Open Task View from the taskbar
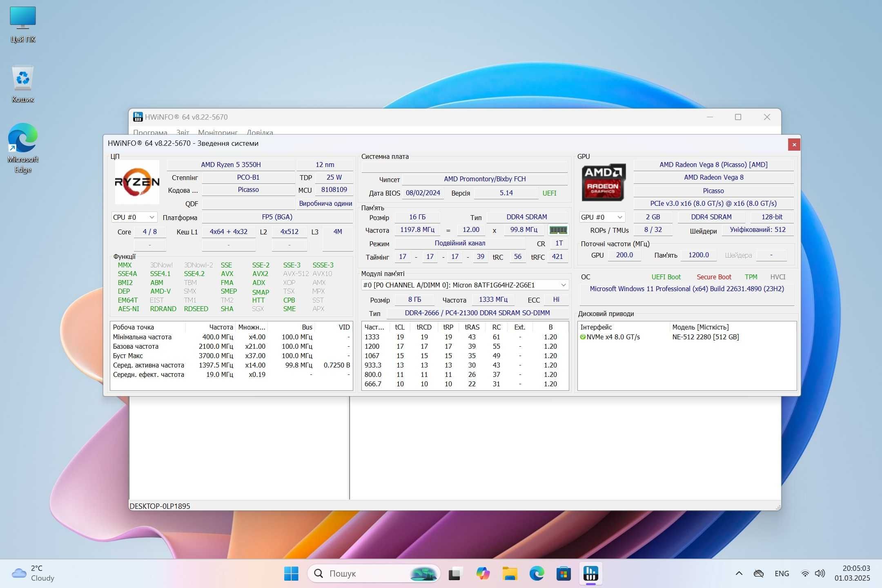This screenshot has height=588, width=882. click(x=455, y=574)
